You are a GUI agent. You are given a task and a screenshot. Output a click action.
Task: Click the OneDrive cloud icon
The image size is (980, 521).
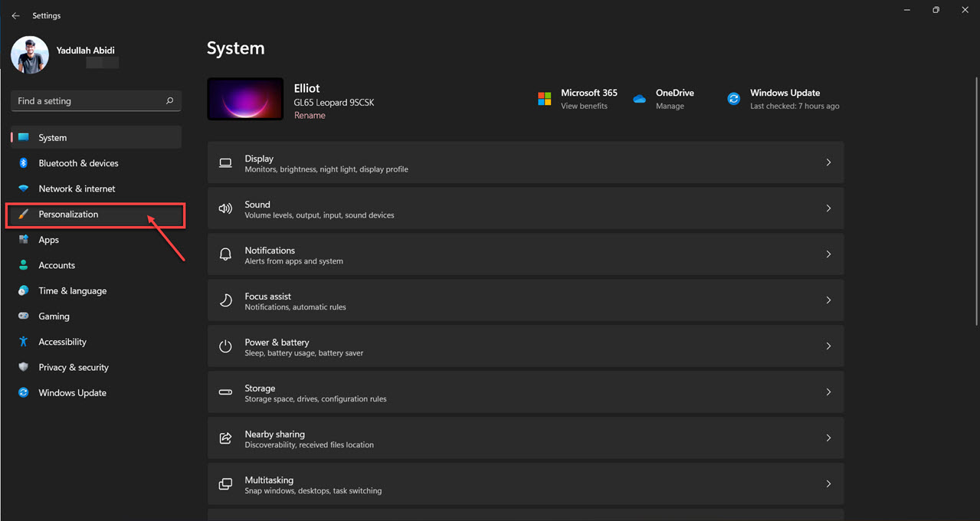(x=639, y=99)
